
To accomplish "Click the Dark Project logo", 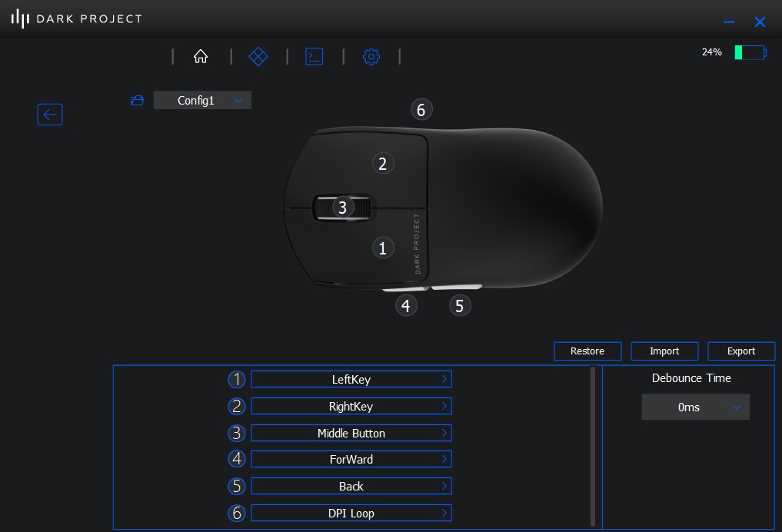I will [x=77, y=19].
